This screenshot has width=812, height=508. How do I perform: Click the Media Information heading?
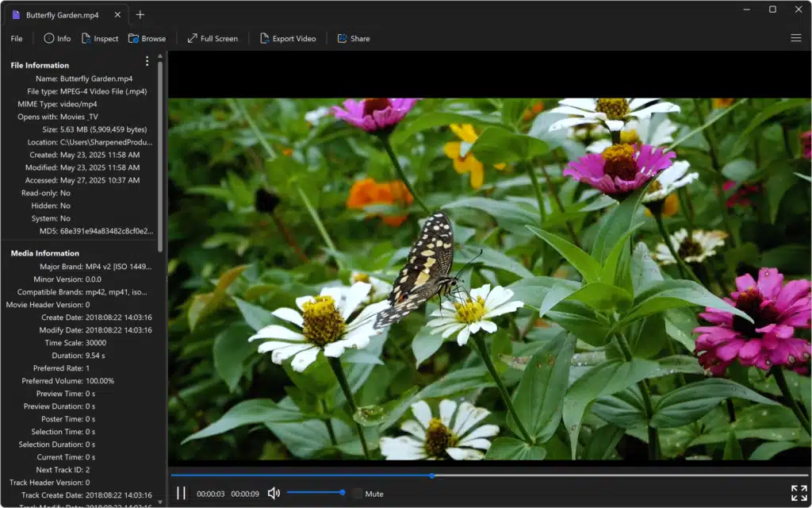45,253
